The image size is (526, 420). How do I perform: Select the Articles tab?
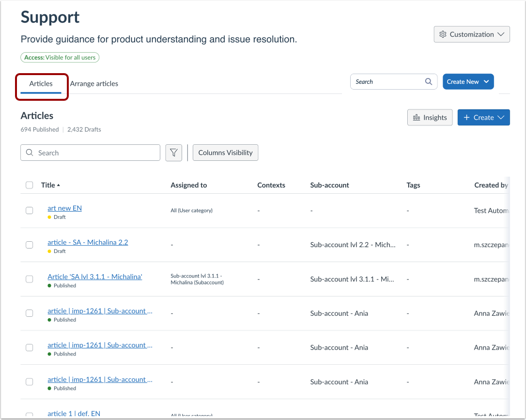pos(41,83)
